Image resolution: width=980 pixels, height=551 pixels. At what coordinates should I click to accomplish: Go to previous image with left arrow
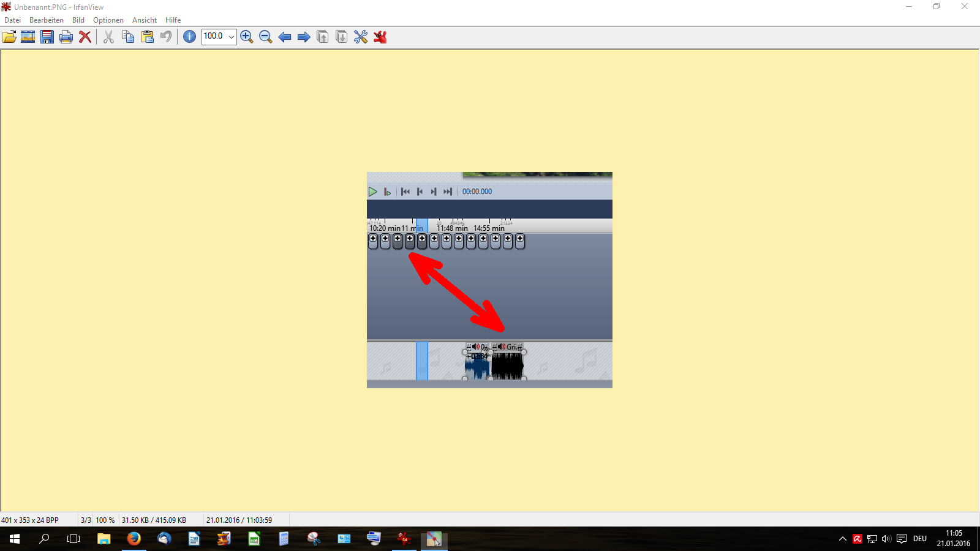[285, 37]
